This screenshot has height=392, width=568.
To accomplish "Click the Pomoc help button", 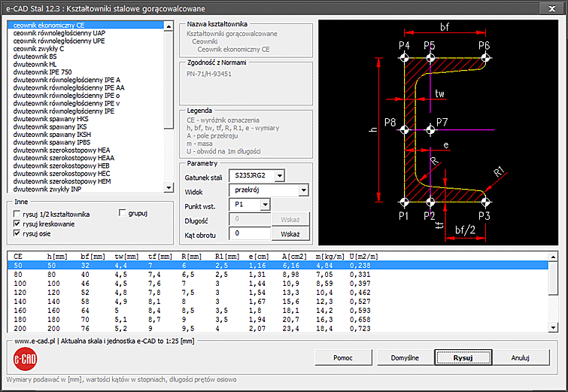I will pyautogui.click(x=345, y=357).
